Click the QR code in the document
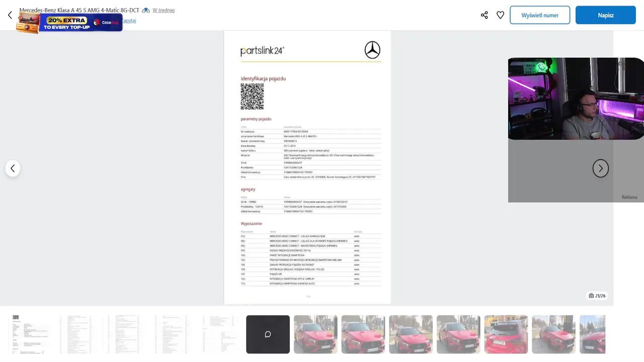 coord(252,97)
